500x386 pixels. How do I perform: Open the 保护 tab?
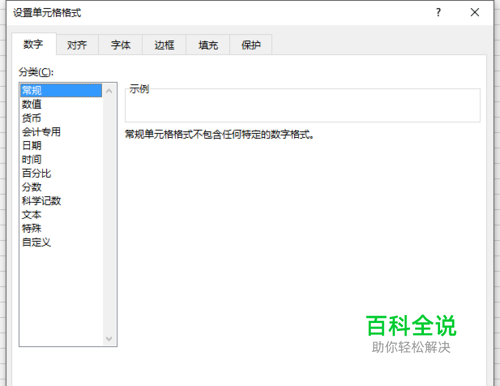(251, 45)
